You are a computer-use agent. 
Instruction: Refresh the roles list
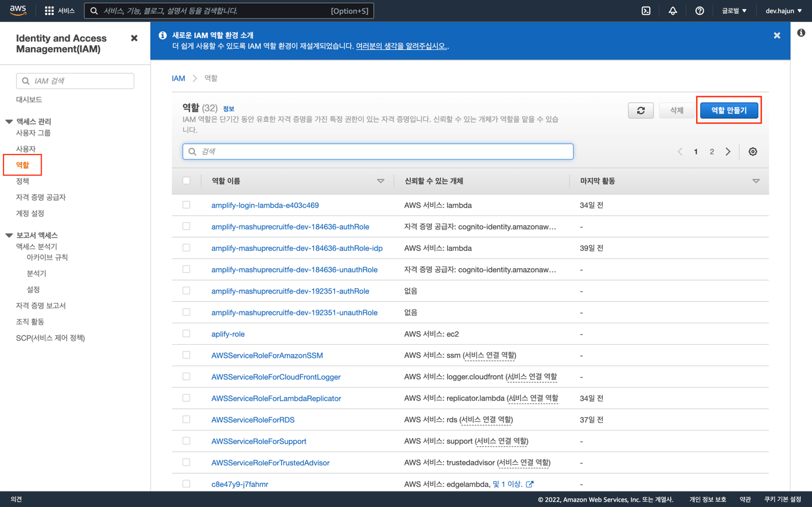click(x=641, y=111)
